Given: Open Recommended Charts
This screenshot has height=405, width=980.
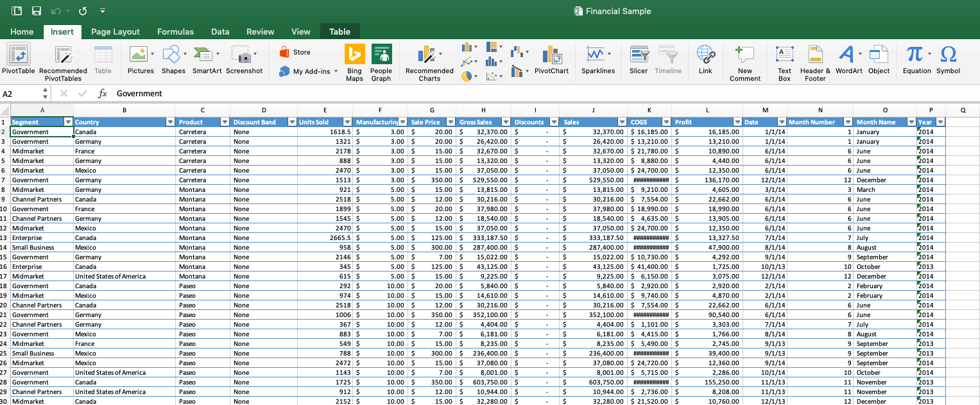Looking at the screenshot, I should 429,61.
